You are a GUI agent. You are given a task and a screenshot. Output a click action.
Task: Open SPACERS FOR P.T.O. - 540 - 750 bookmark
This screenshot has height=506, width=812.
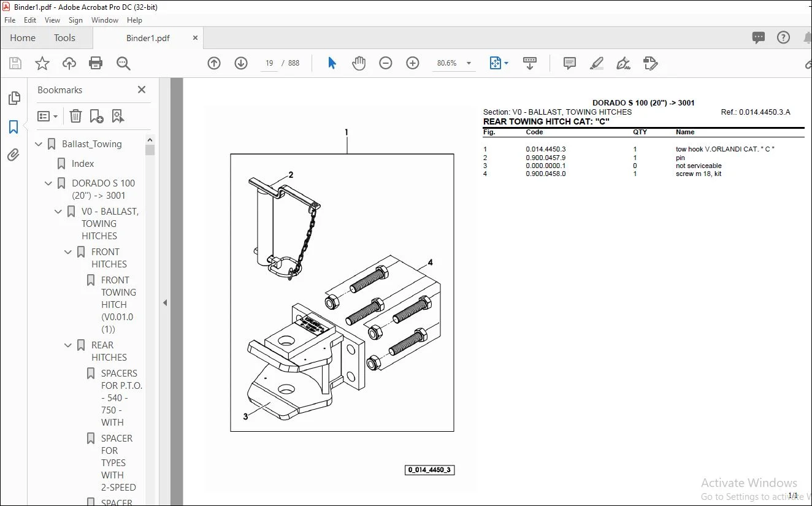click(x=121, y=398)
